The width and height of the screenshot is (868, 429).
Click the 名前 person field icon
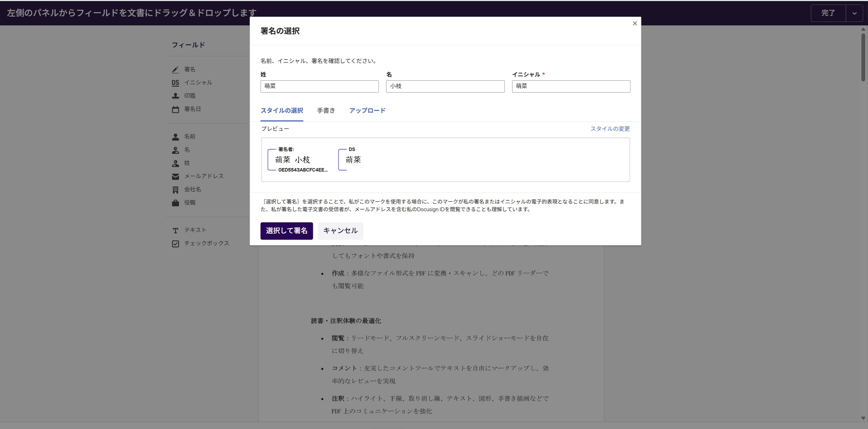tap(175, 136)
